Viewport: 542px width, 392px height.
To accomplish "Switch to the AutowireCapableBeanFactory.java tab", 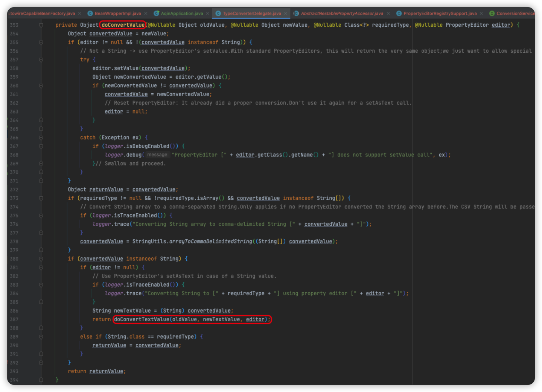I will 42,14.
